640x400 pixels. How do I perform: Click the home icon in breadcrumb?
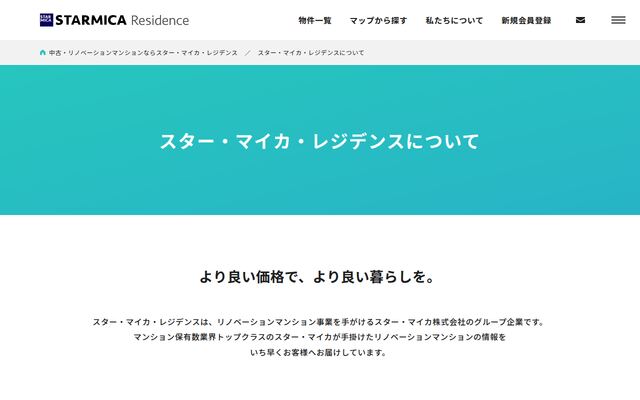click(x=42, y=53)
